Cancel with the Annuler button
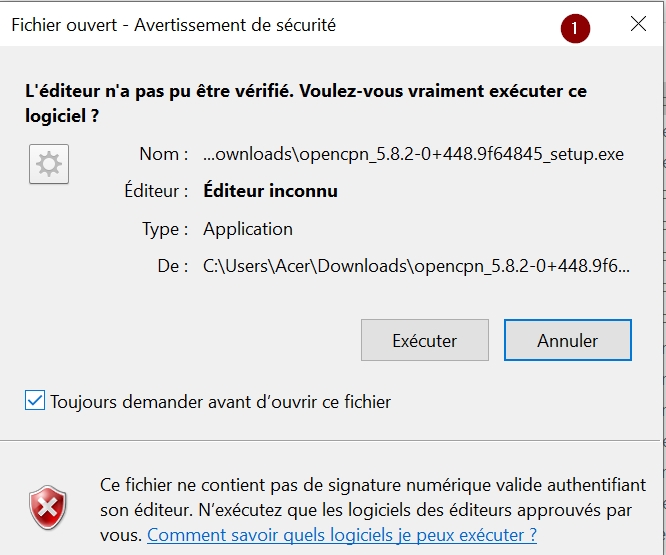Viewport: 666px width, 555px height. pos(567,340)
